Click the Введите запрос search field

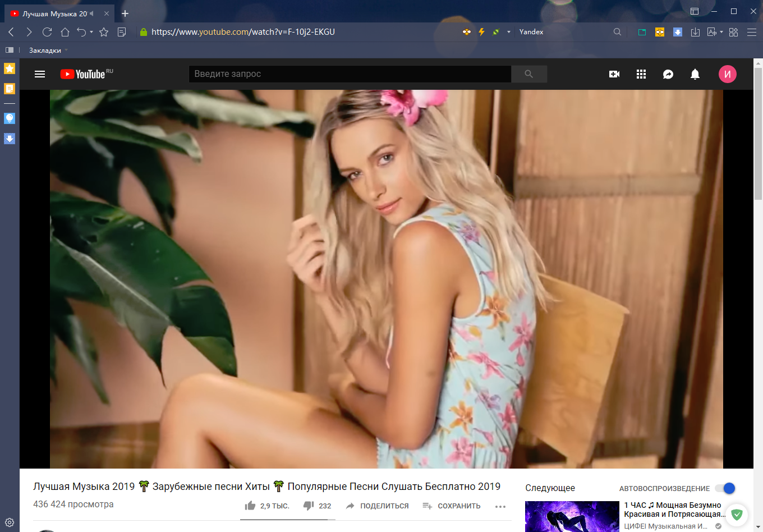coord(350,74)
